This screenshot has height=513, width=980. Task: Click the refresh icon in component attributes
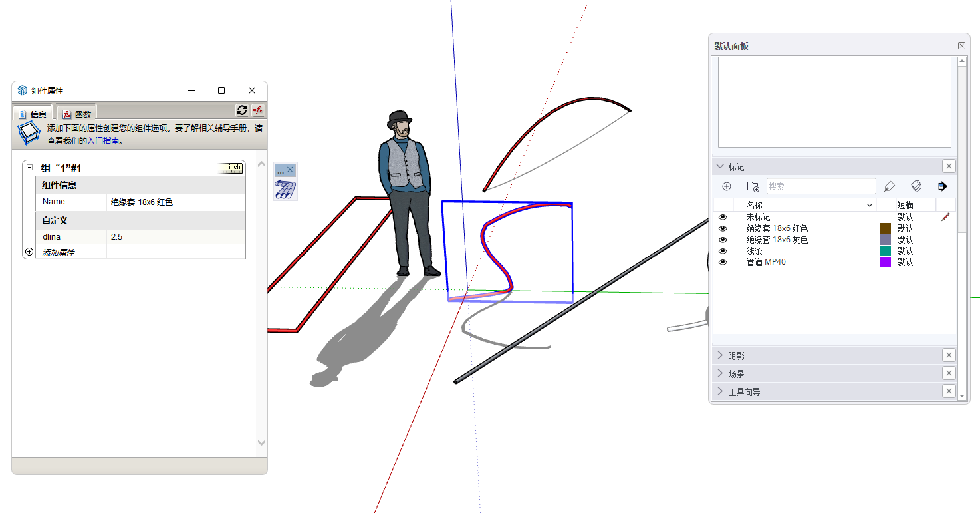242,110
